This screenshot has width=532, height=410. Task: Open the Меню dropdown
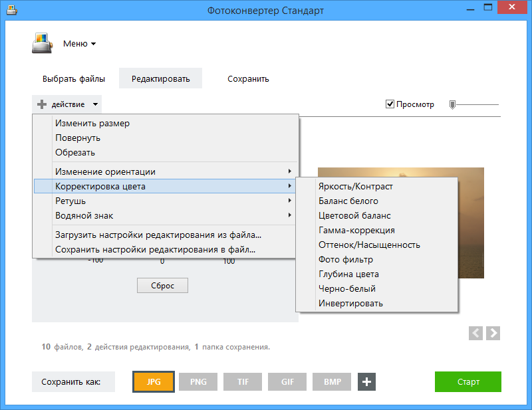(79, 43)
